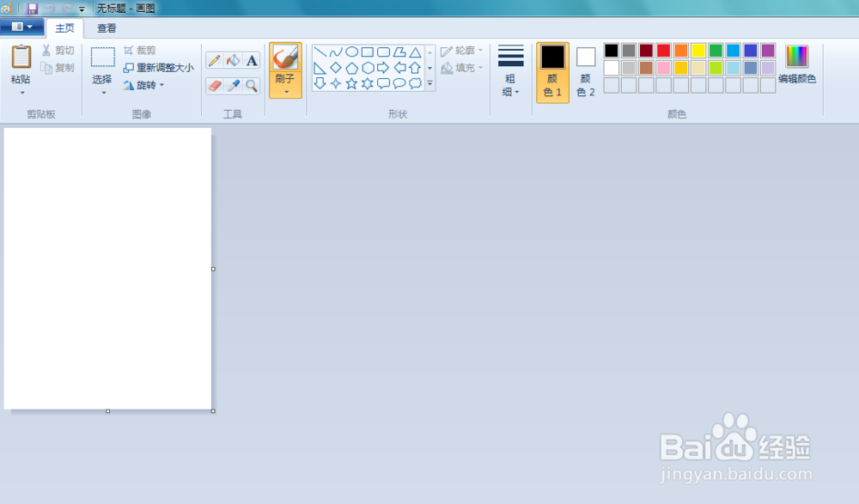859x504 pixels.
Task: Click the Cut (剪切) button
Action: click(x=58, y=51)
